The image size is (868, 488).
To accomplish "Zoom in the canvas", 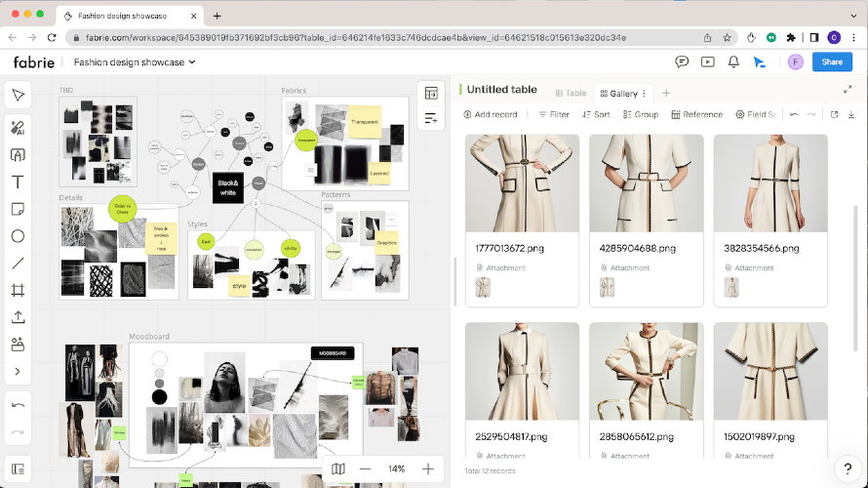I will pyautogui.click(x=428, y=469).
